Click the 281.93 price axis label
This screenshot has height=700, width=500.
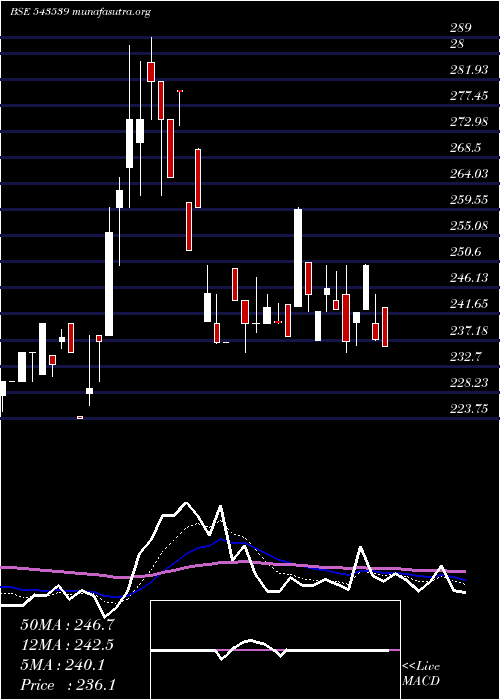469,69
